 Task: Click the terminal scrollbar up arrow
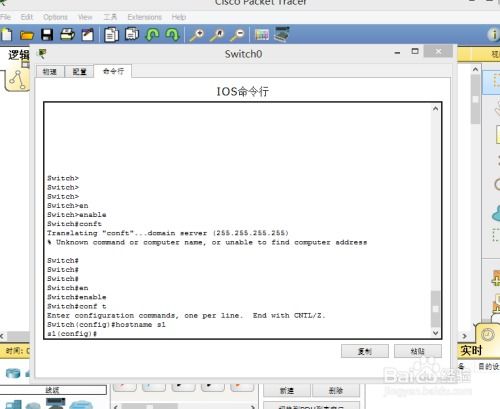[435, 109]
